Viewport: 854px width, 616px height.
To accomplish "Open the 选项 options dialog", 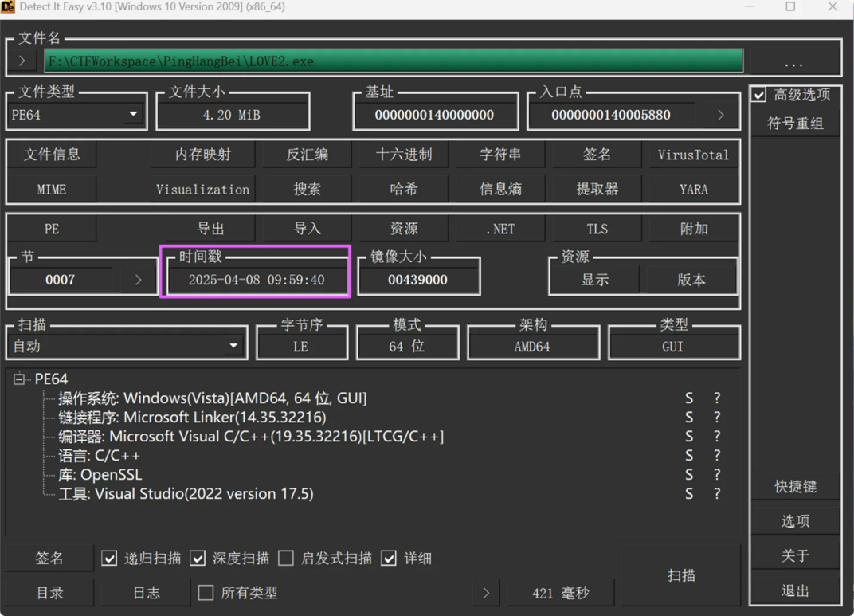I will click(795, 521).
